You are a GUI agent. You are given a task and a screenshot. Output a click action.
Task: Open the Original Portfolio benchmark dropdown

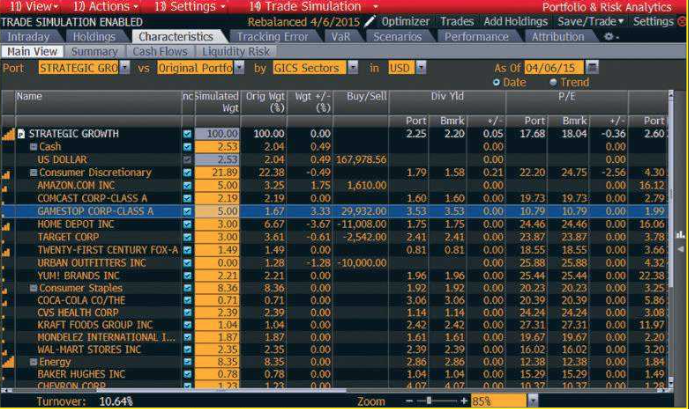(239, 68)
